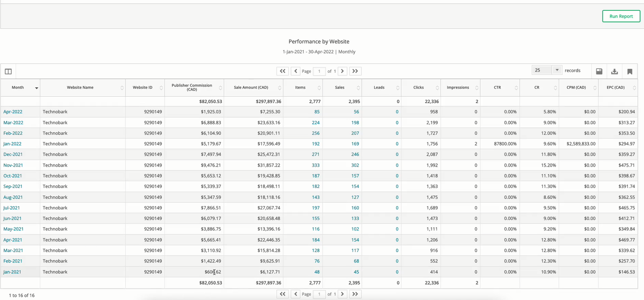This screenshot has width=644, height=300.
Task: Sort by CTR column arrows
Action: (x=516, y=88)
